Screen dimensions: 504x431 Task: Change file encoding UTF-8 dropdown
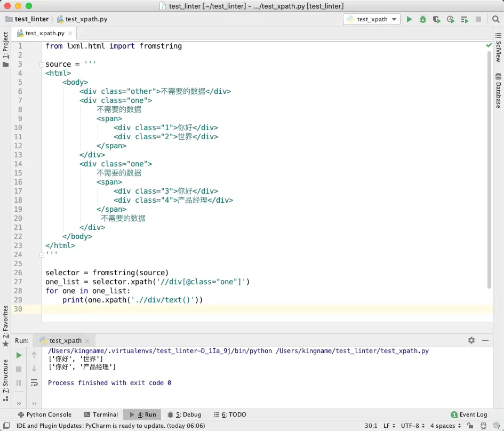tap(413, 426)
